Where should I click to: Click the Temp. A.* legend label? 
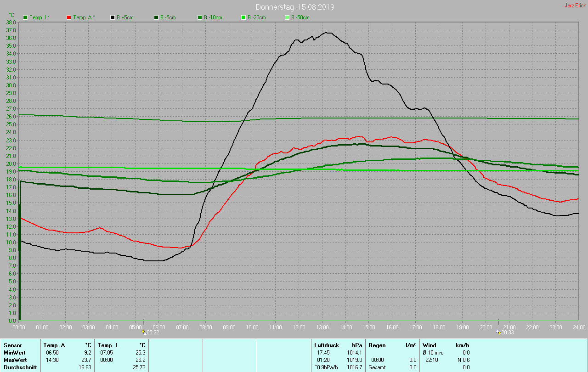point(84,17)
